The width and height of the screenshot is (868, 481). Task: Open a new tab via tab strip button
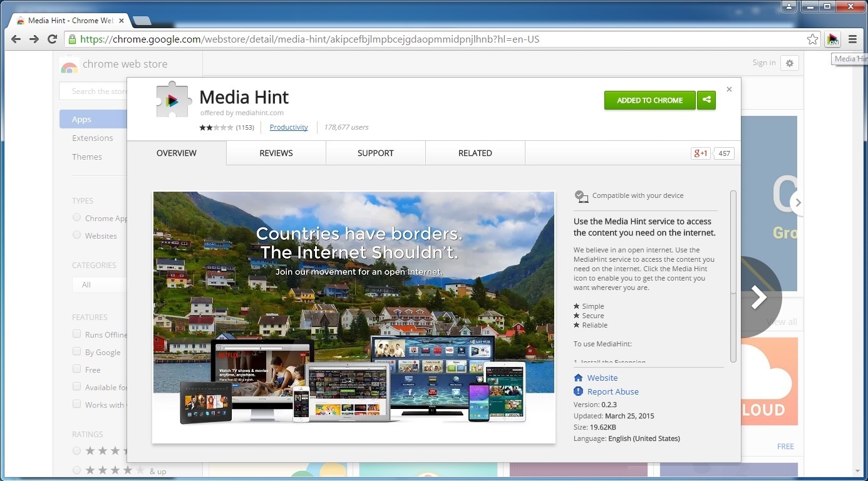[142, 21]
